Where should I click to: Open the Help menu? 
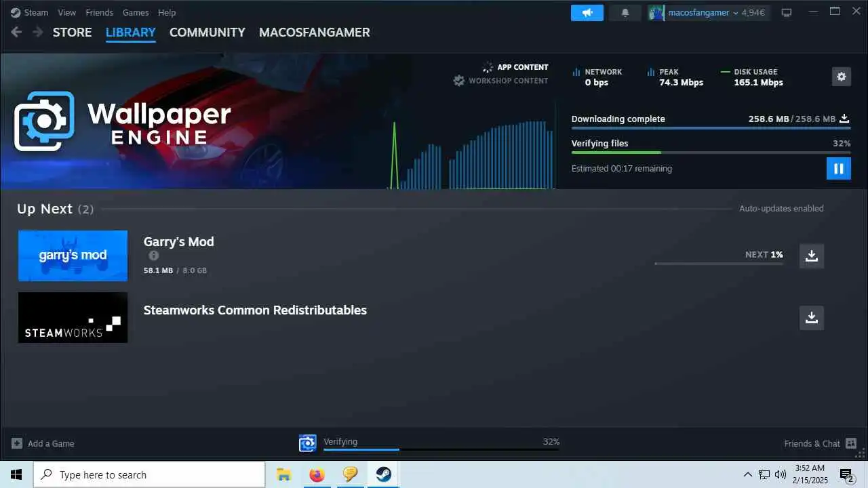167,12
